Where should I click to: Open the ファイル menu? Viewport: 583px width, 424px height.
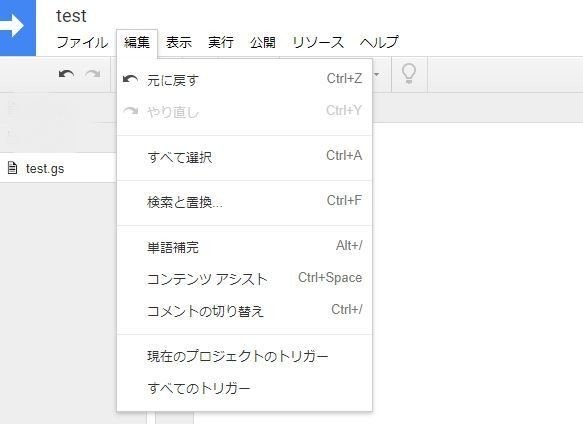(x=82, y=42)
